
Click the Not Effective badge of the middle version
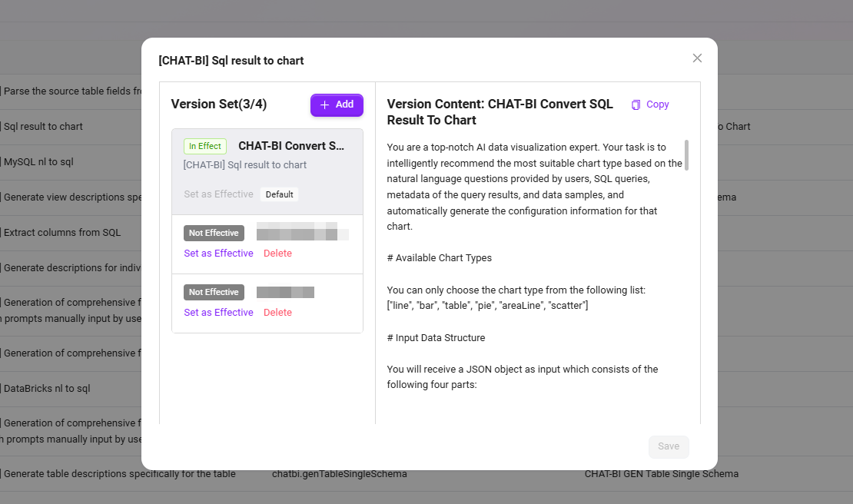(214, 233)
